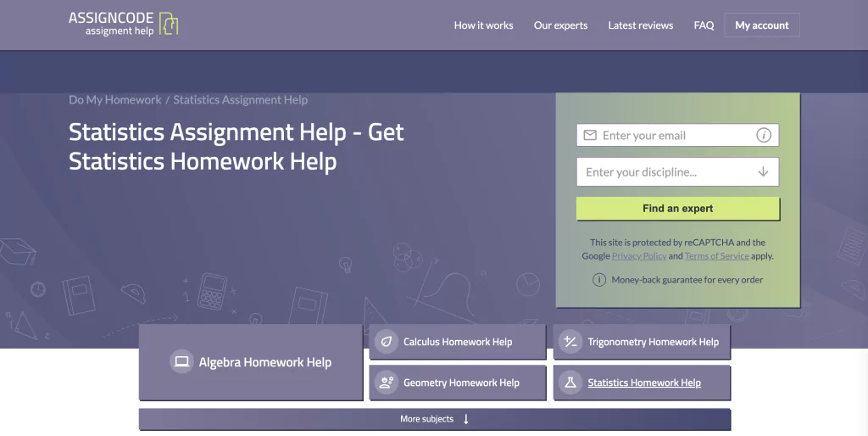Screen dimensions: 868x436
Task: Click Money-back guarantee for every order text
Action: [x=687, y=280]
